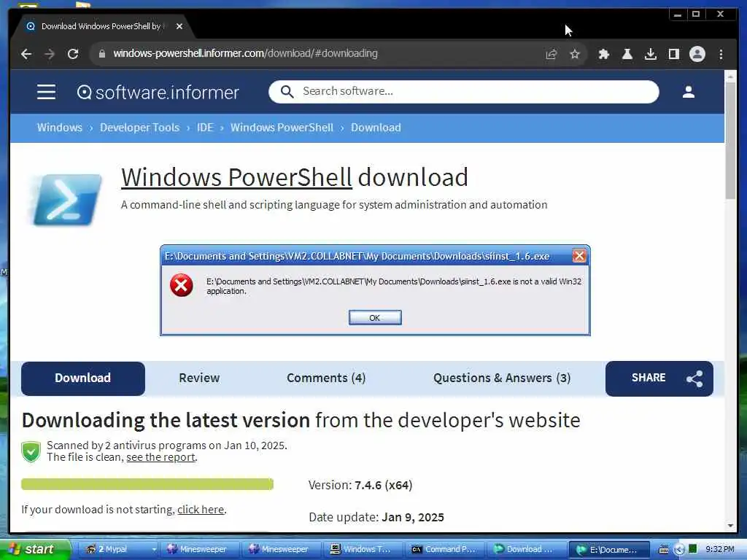Select the Download tab
The image size is (747, 560).
point(83,378)
